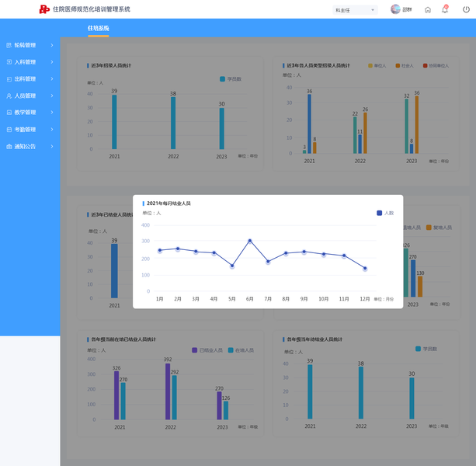Click the 2021年每月结业人员 popup title

[169, 203]
